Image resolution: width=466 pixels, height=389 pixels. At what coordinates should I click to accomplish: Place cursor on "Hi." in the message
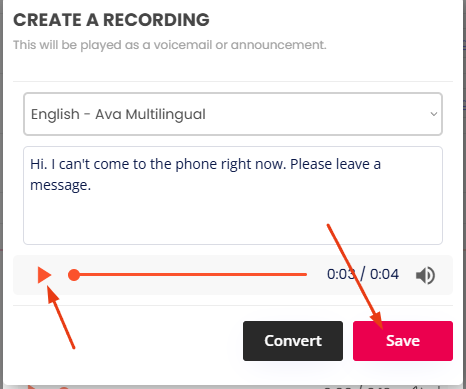pos(39,164)
